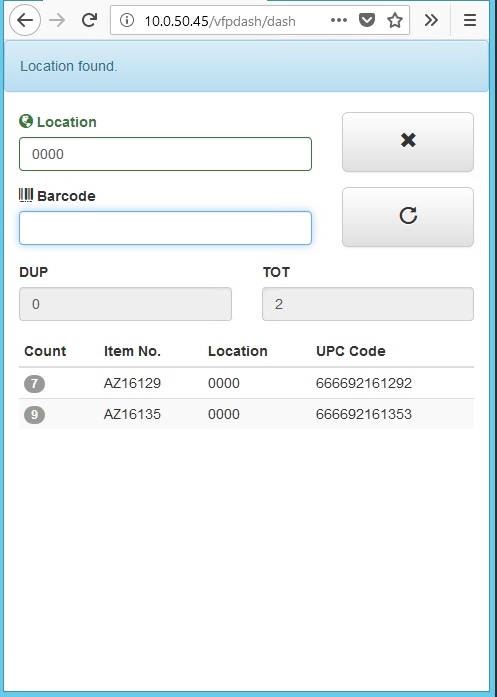497x697 pixels.
Task: Click the circular refresh button beside Barcode
Action: point(408,217)
